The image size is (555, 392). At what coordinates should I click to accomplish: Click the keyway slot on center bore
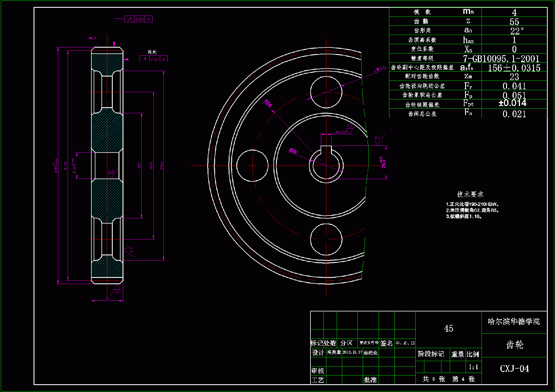click(326, 150)
